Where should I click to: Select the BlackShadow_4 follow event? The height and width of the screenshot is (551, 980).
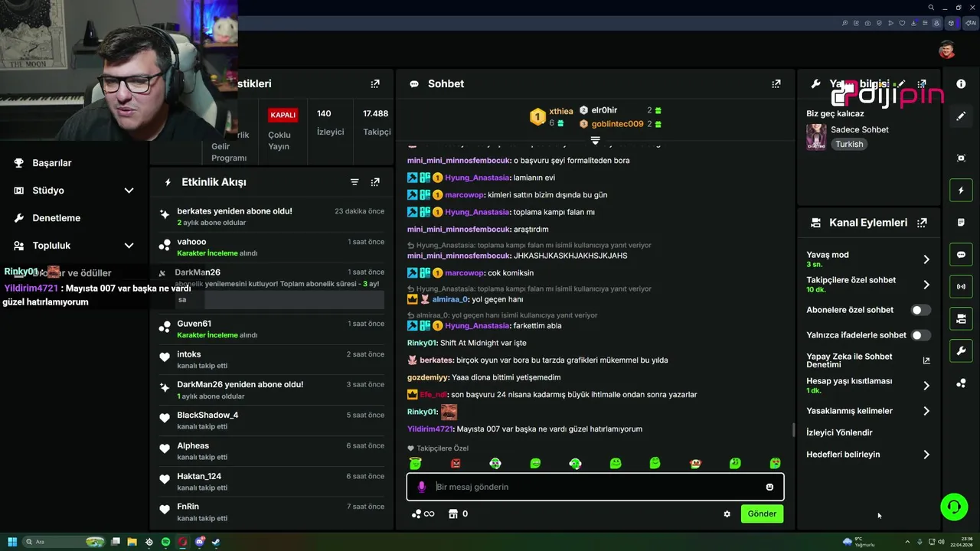coord(271,420)
